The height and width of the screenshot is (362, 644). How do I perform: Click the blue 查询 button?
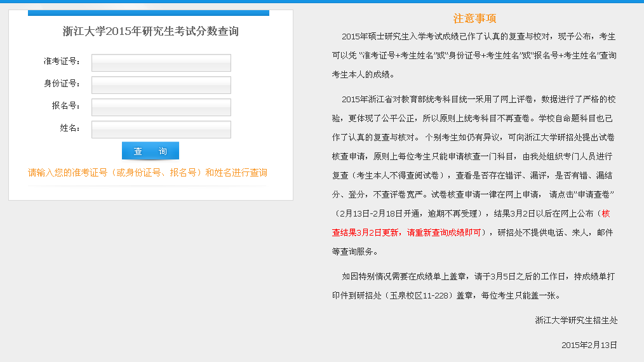151,151
